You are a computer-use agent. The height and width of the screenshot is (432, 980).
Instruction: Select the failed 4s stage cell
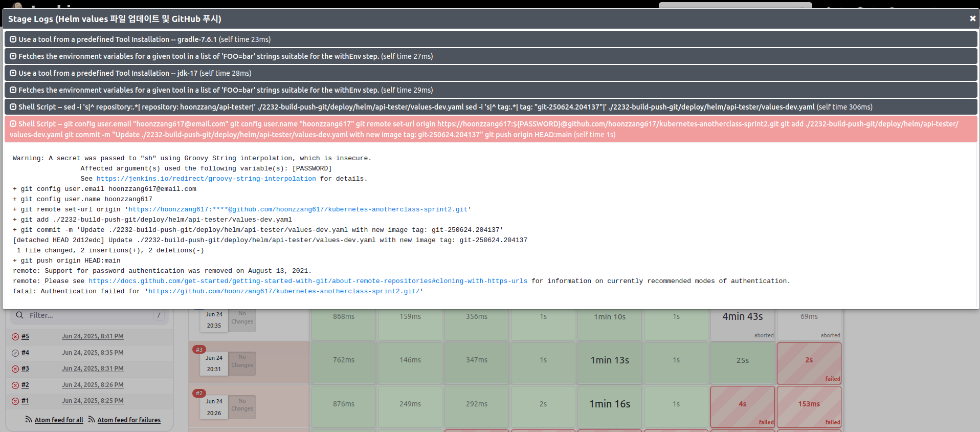[743, 407]
